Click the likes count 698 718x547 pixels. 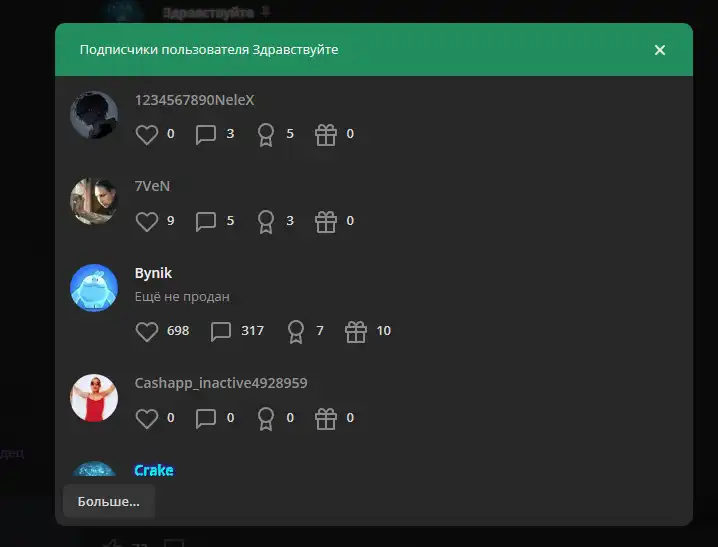pos(178,330)
